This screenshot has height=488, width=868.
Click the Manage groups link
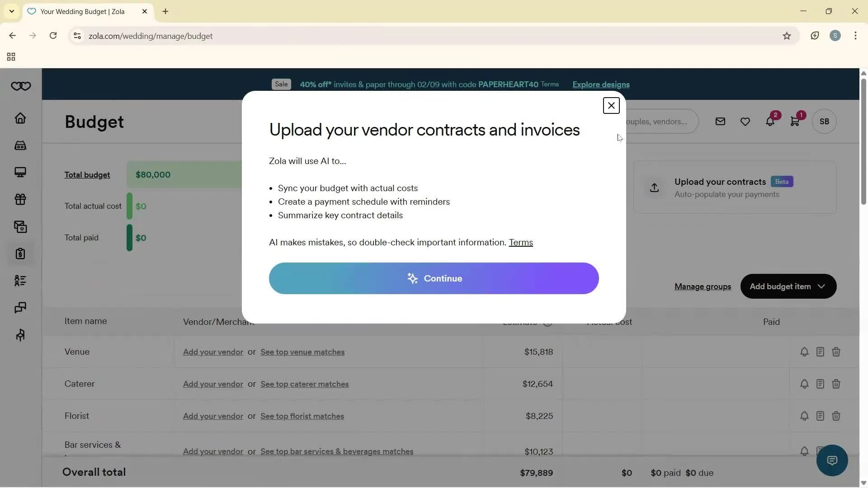pos(703,286)
